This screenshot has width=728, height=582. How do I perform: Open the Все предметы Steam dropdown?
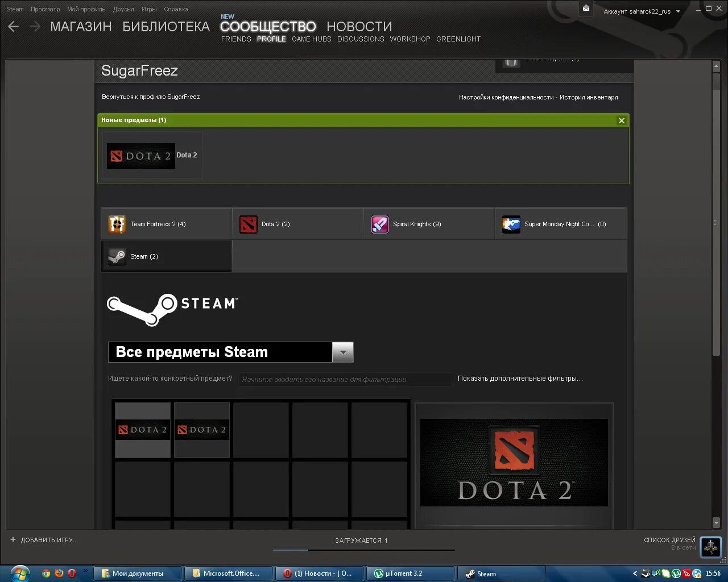(x=230, y=352)
